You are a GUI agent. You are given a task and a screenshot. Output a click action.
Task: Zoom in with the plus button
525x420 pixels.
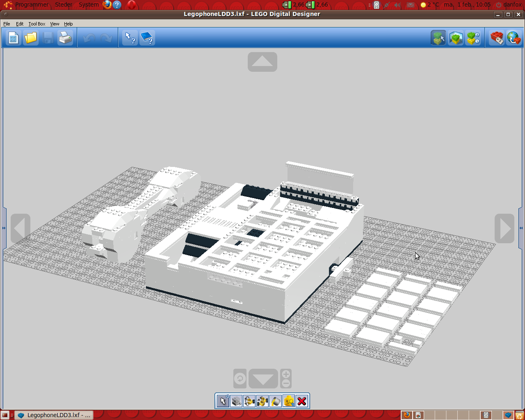click(x=286, y=374)
